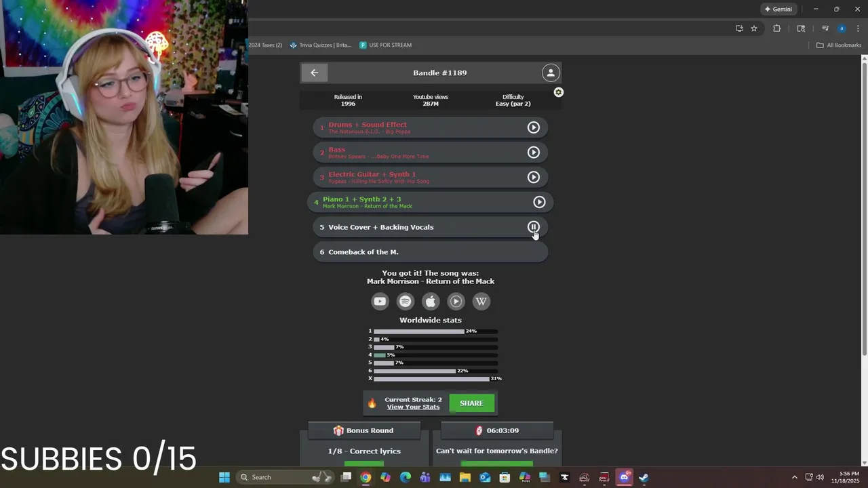
Task: Open the song on Spotify
Action: point(405,301)
